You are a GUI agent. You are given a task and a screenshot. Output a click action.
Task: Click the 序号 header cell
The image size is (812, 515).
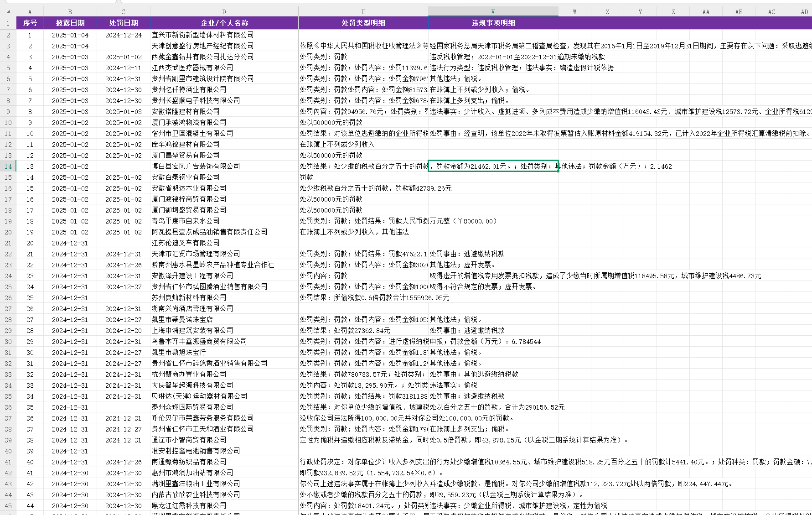click(x=30, y=23)
